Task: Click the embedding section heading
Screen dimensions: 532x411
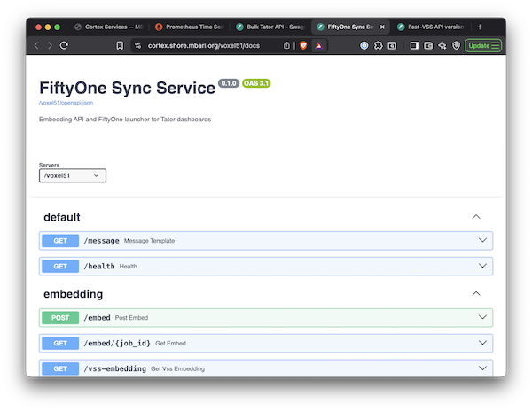Action: coord(74,294)
